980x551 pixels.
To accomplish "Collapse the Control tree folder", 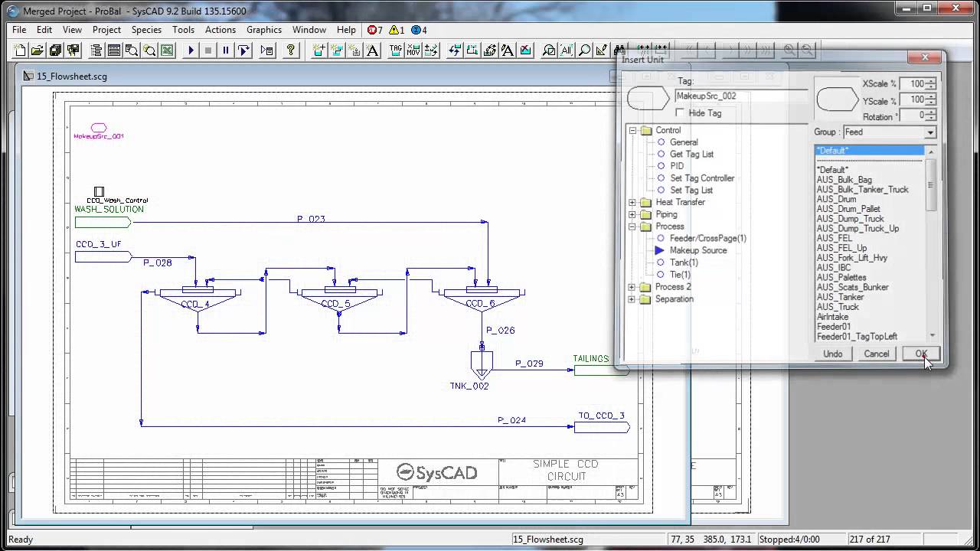I will pos(632,130).
